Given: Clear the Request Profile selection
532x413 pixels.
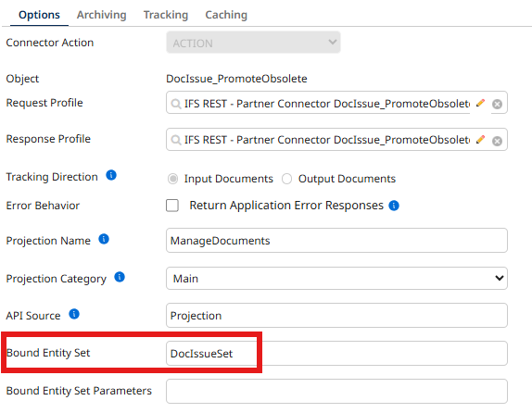Looking at the screenshot, I should tap(497, 104).
